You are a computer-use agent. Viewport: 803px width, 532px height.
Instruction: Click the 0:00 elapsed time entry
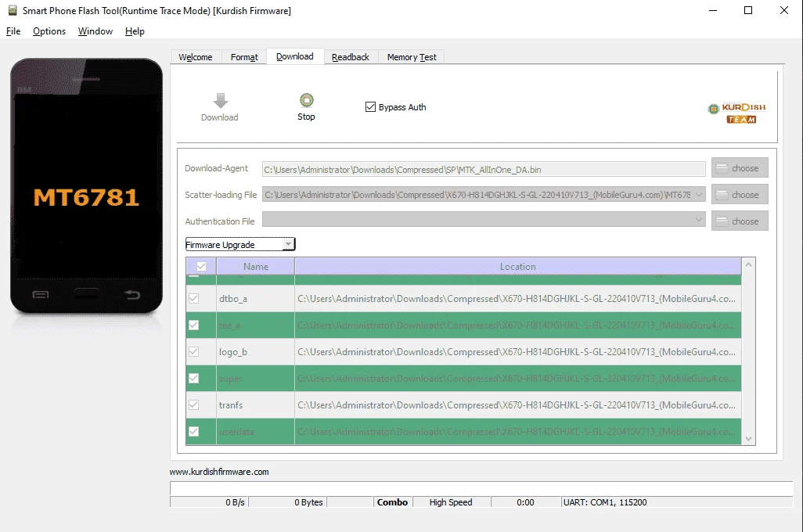click(525, 502)
